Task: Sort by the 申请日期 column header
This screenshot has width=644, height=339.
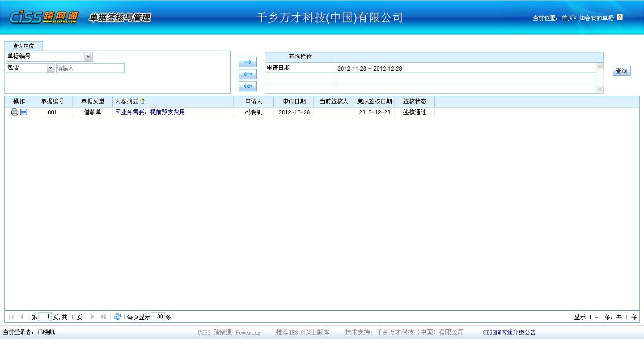Action: 294,102
